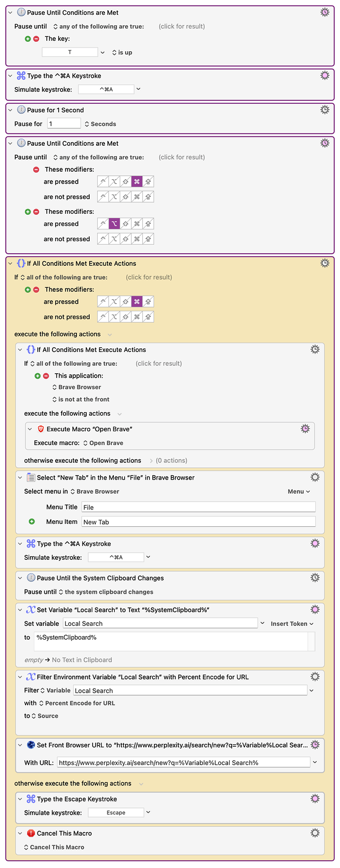Click gear icon of Type the Escape Keystroke
Screen dimensions: 340x868
click(315, 799)
